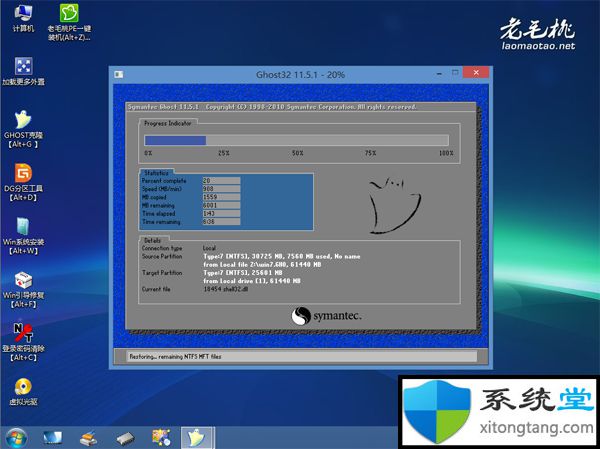Click the Windows Start orb

coord(16,438)
